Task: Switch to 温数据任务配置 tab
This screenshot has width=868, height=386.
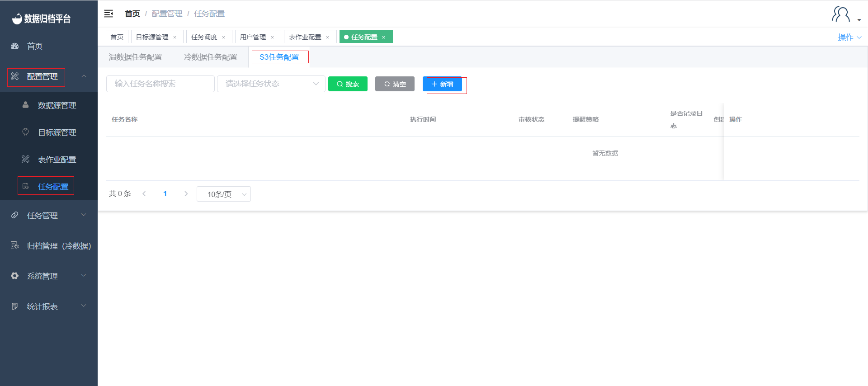Action: pos(135,57)
